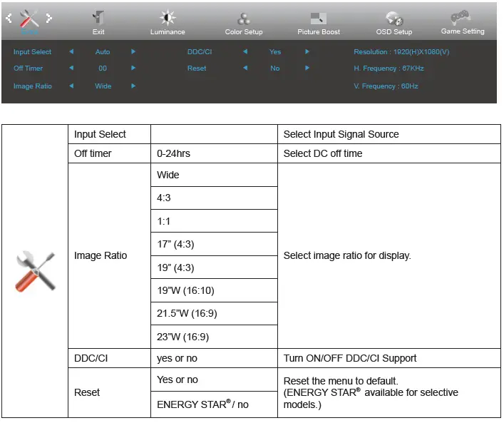Click the Input Select table cell

(109, 134)
